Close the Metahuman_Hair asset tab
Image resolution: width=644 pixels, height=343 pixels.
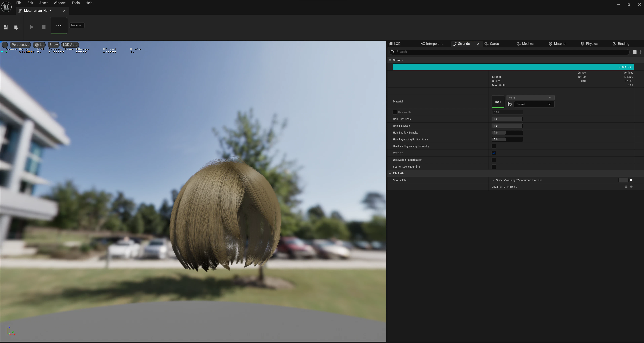pos(64,10)
